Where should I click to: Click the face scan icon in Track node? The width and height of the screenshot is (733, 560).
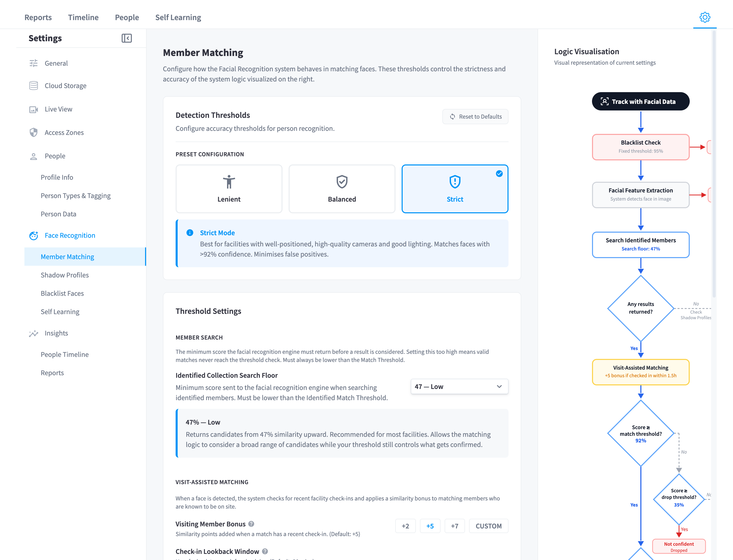pos(604,102)
